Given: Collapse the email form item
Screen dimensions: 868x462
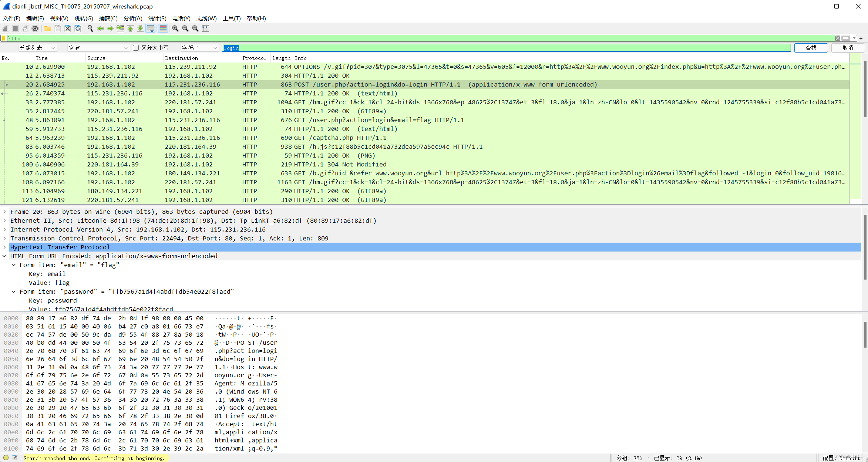Looking at the screenshot, I should [x=14, y=265].
